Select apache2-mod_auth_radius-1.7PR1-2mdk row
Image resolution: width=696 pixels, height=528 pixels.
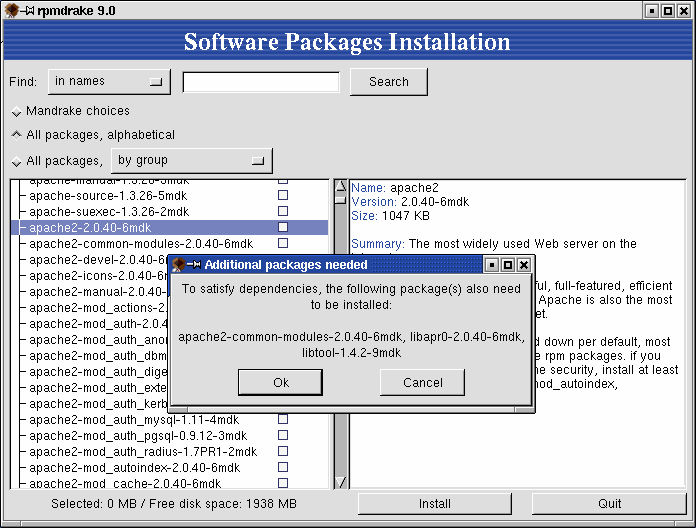(170, 452)
